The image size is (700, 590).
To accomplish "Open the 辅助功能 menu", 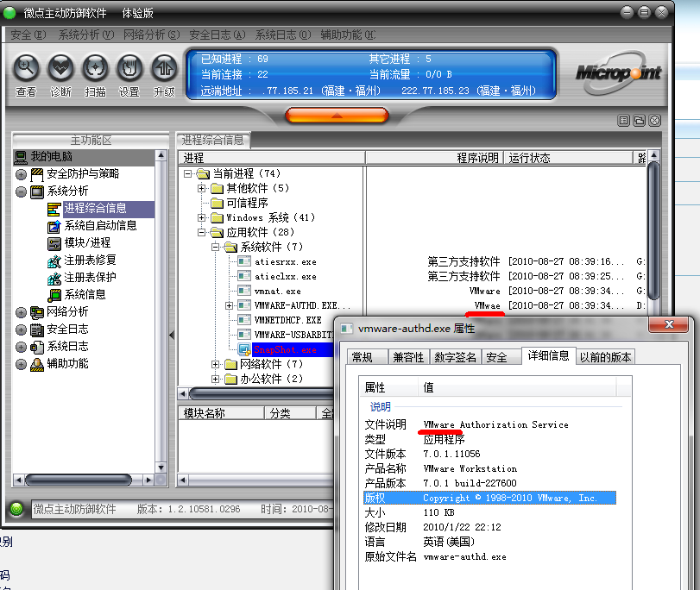I will coord(348,35).
